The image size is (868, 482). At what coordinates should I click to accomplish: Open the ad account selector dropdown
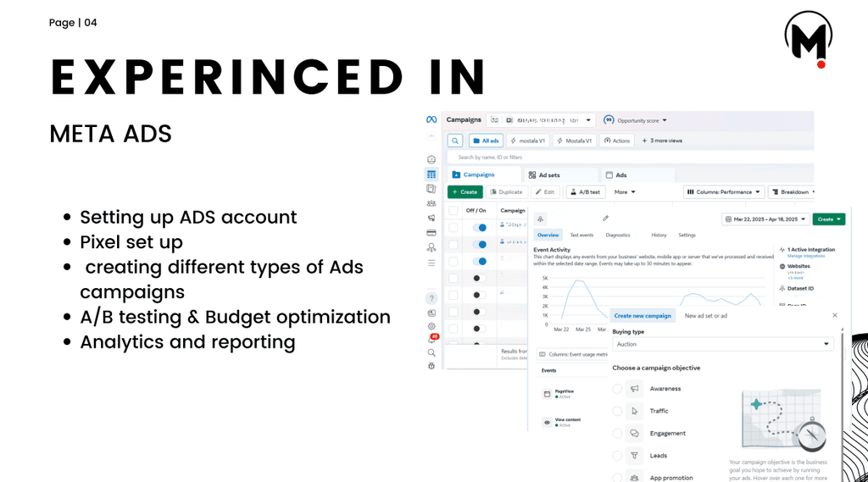[541, 120]
